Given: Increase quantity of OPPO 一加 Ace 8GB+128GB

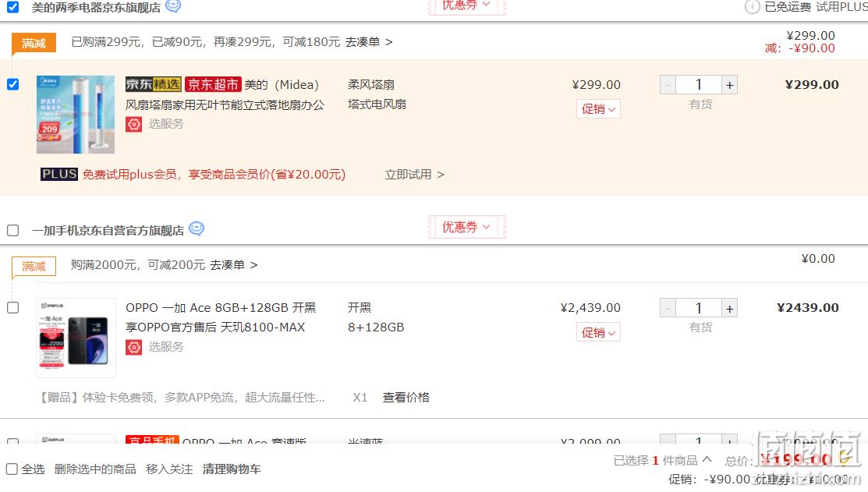Looking at the screenshot, I should 730,308.
